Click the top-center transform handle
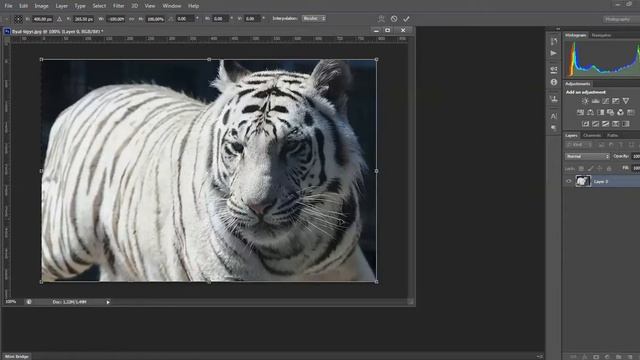 [209, 60]
